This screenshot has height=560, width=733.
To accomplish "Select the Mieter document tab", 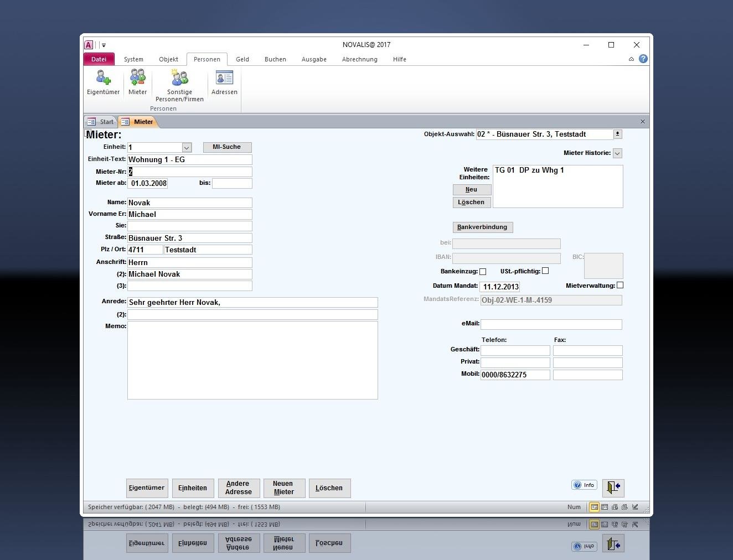I will click(x=138, y=122).
